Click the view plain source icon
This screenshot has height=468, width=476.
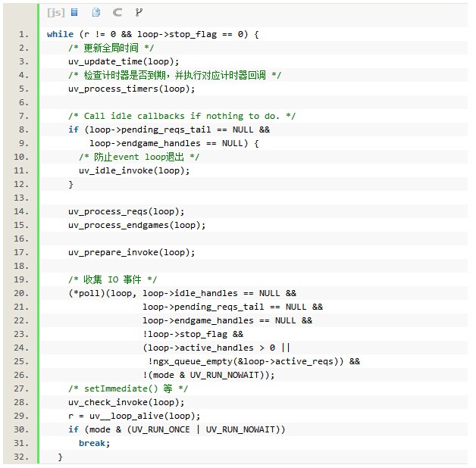74,12
